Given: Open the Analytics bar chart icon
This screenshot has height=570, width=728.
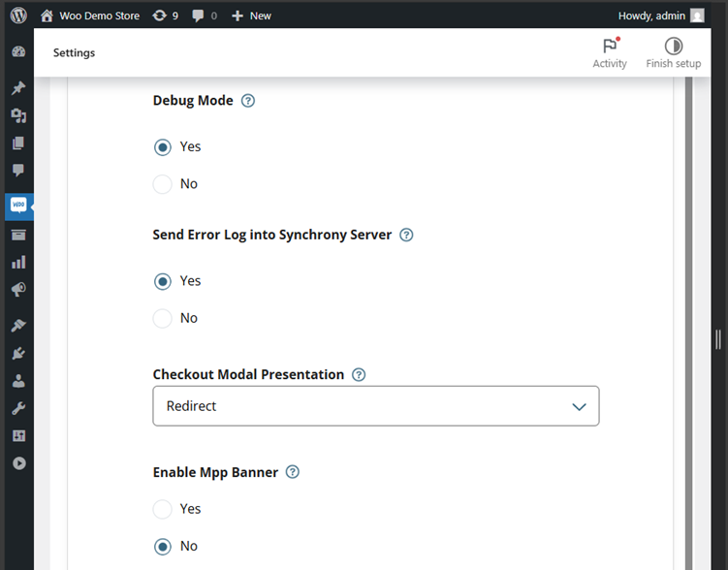Looking at the screenshot, I should pos(18,262).
